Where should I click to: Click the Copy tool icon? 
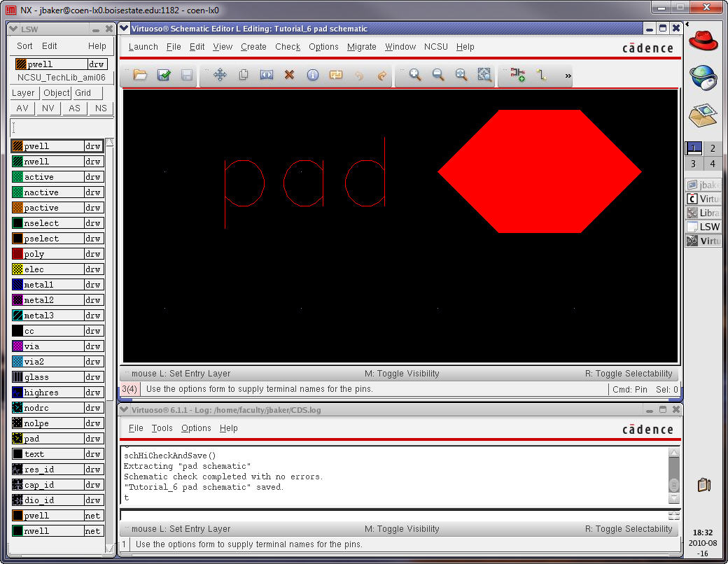click(x=244, y=75)
